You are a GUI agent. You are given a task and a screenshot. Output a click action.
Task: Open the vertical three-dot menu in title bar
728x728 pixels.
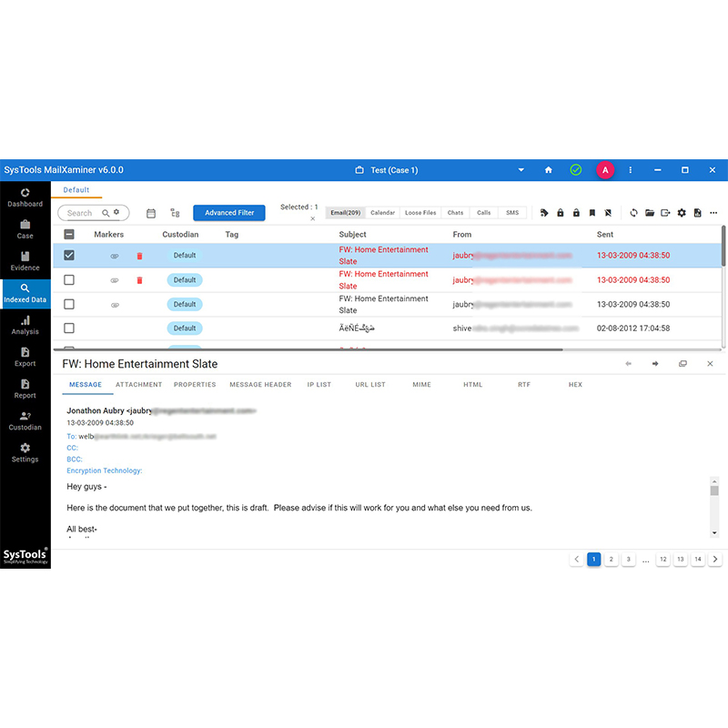630,170
